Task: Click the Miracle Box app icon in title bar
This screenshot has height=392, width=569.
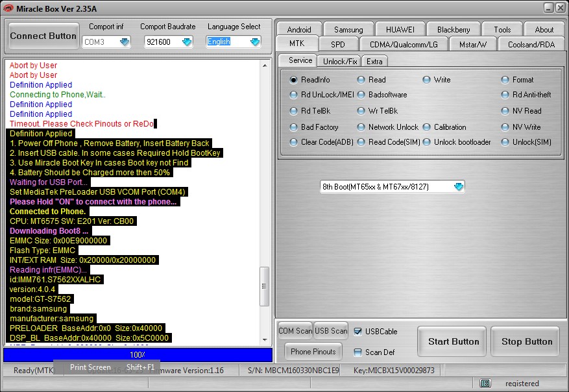Action: click(x=8, y=8)
